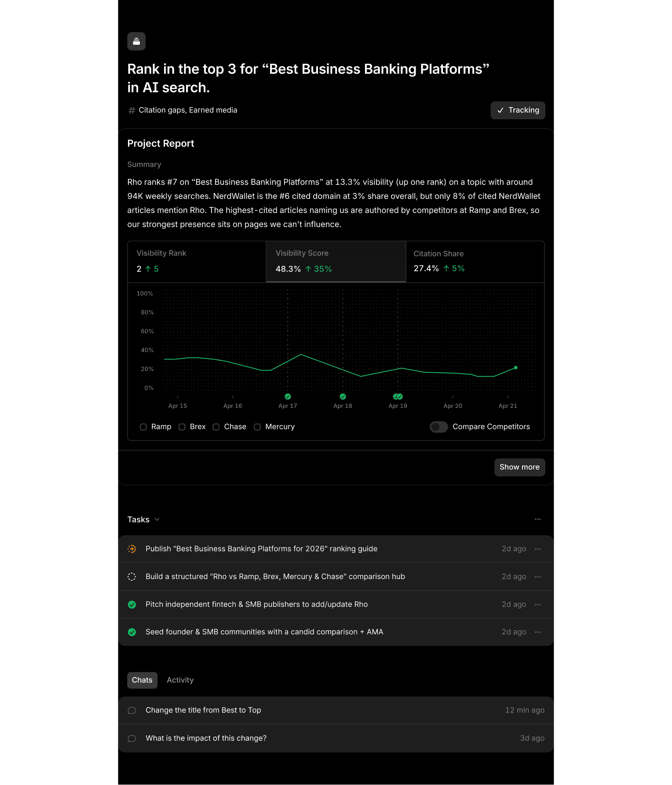Click the green check marker at Apr 17
Viewport: 672px width, 785px height.
(288, 396)
